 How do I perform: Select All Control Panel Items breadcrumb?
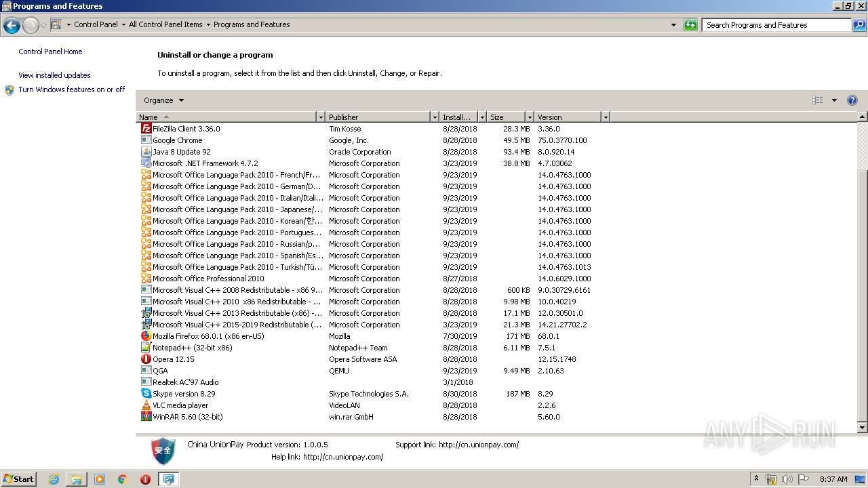point(165,24)
